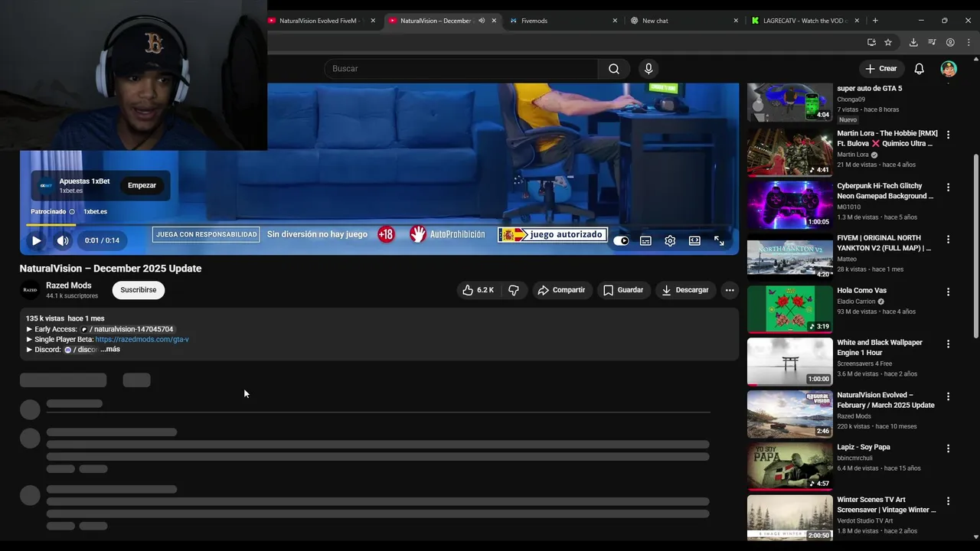Open the razedmods.com/gta-v link
Viewport: 980px width, 551px height.
click(x=142, y=339)
